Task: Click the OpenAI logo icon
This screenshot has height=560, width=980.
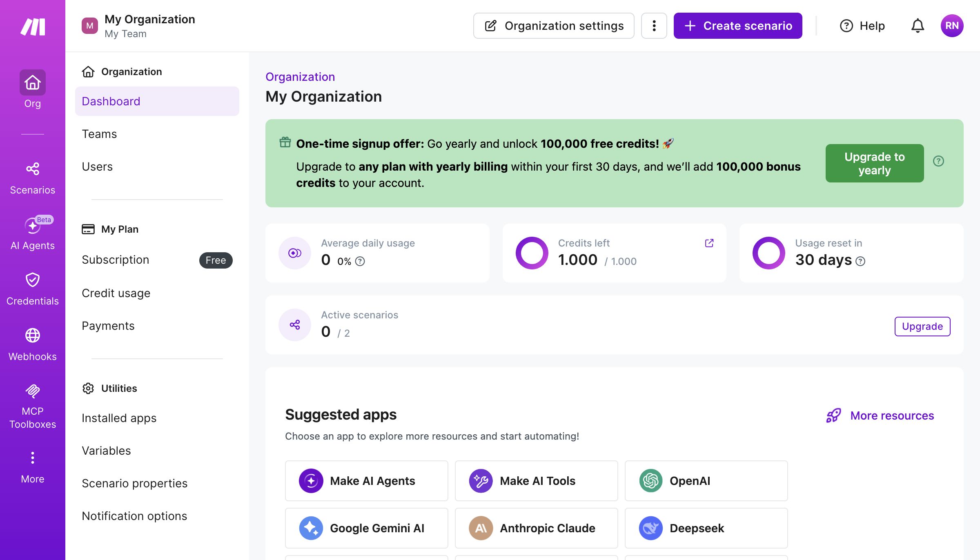Action: [x=651, y=481]
